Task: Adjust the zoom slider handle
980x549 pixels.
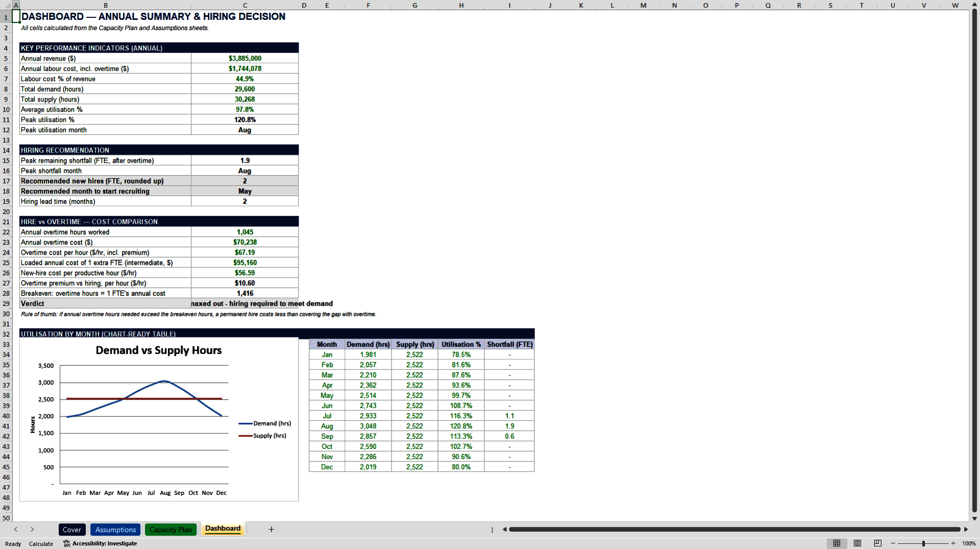Action: click(923, 543)
